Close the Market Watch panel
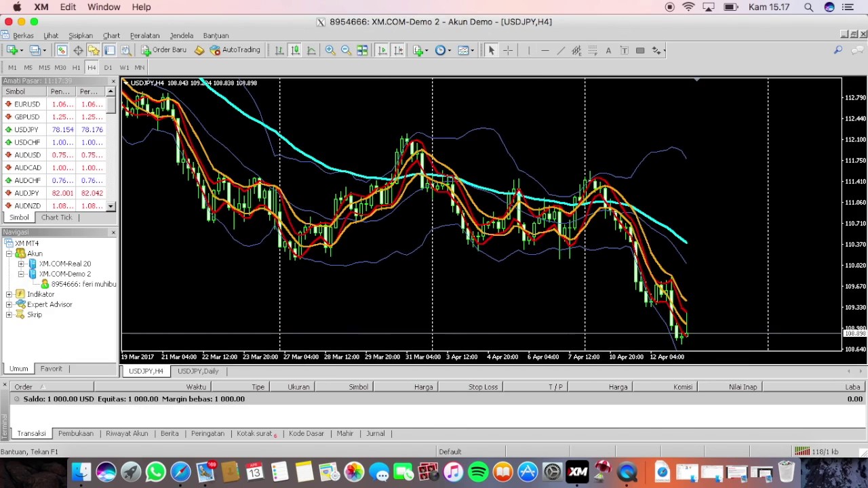Image resolution: width=868 pixels, height=488 pixels. coord(113,81)
